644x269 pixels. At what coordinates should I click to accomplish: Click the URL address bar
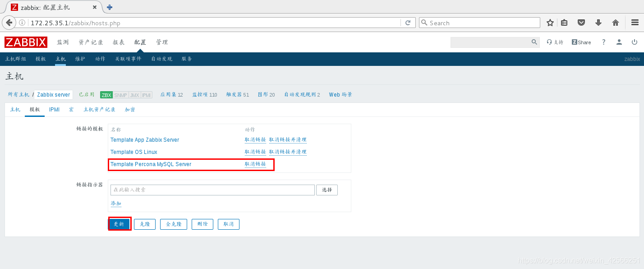click(215, 23)
